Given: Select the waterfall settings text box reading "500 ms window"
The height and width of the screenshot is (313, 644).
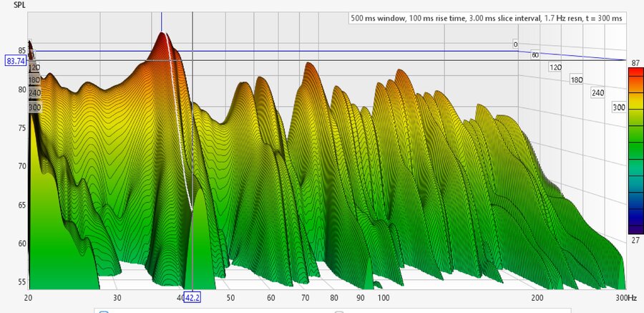Looking at the screenshot, I should click(487, 19).
